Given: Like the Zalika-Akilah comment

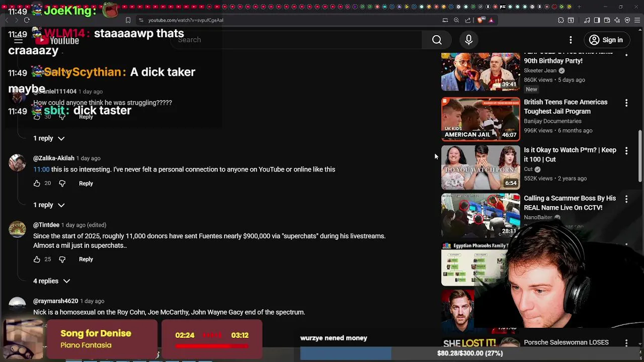Looking at the screenshot, I should 37,184.
